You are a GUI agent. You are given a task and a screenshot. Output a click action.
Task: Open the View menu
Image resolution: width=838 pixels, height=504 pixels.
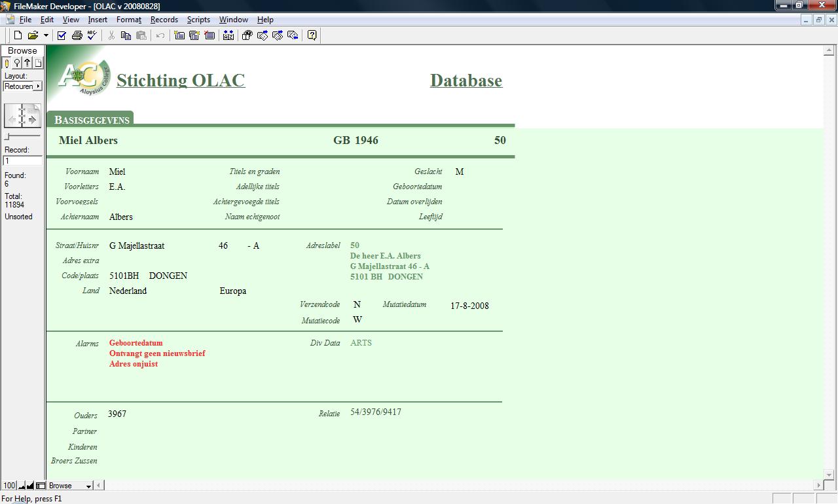coord(71,20)
